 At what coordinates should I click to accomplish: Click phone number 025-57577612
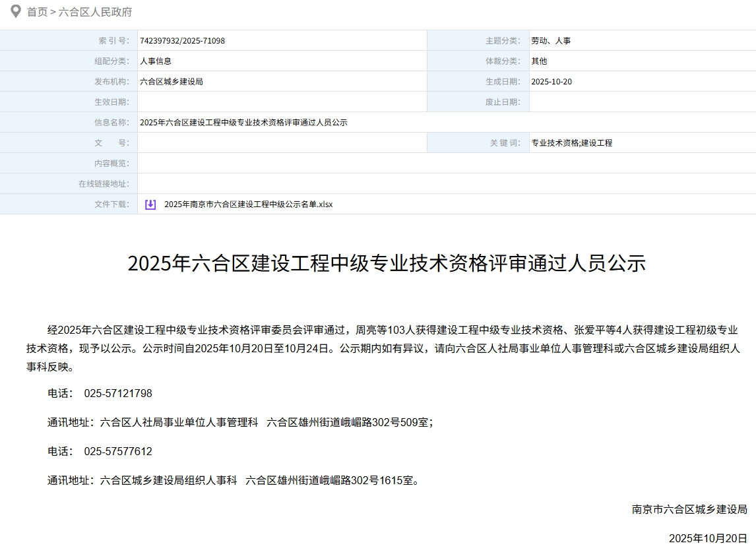point(118,452)
